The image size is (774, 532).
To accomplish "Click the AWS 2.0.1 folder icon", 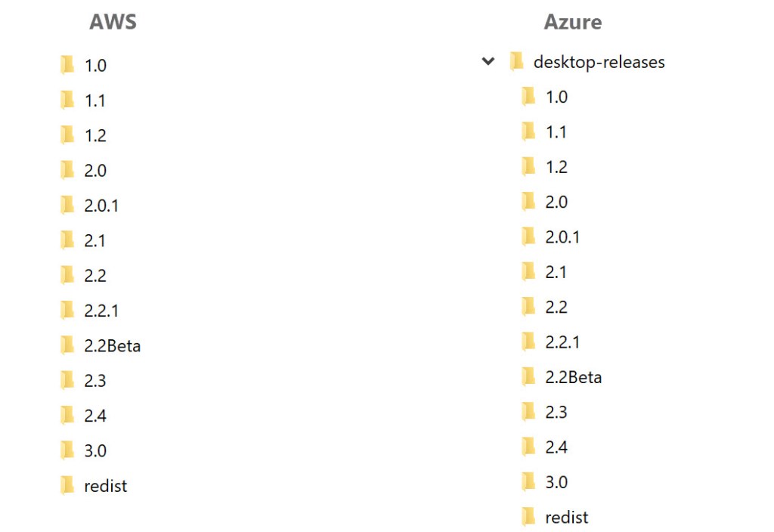I will (68, 205).
